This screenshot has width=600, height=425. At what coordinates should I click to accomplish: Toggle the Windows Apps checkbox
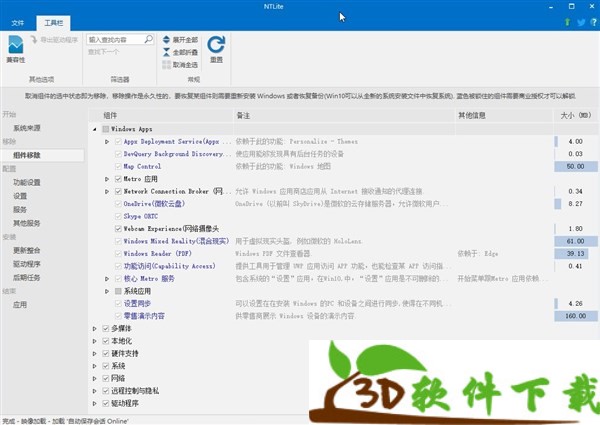106,129
